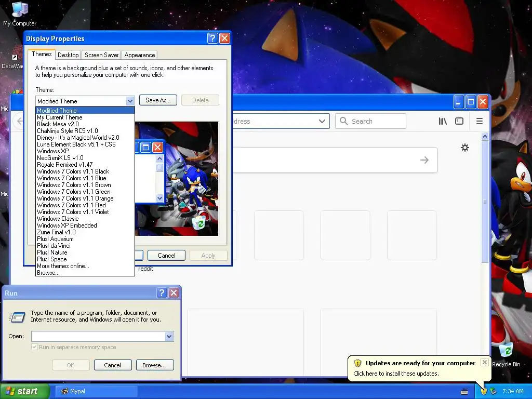Open the Recycle Bin on desktop
532x399 pixels.
click(x=506, y=355)
